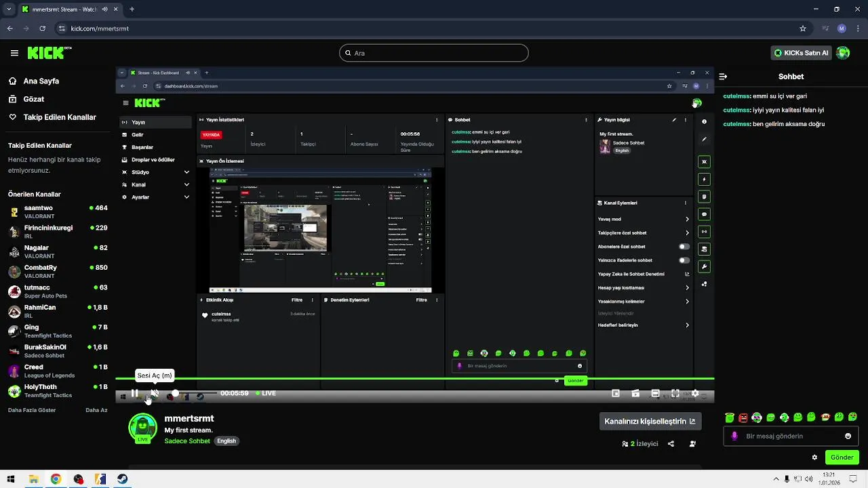Open the Kick hamburger menu
The width and height of the screenshot is (868, 488).
14,53
